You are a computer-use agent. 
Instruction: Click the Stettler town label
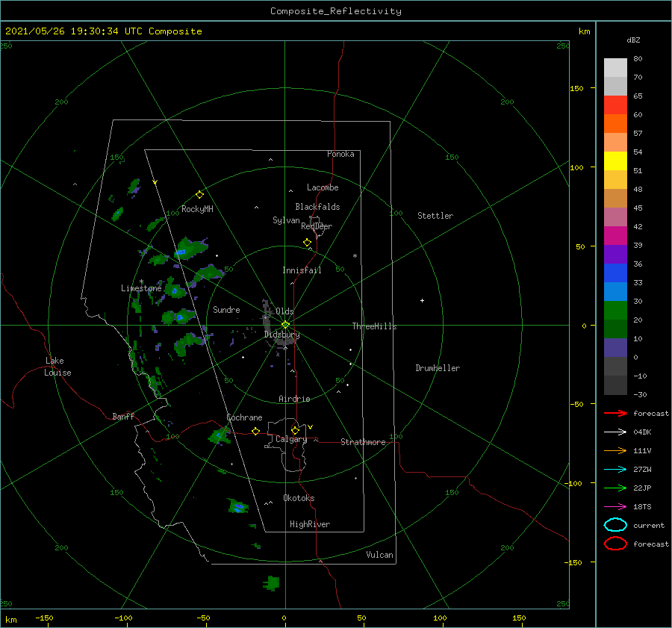[435, 216]
